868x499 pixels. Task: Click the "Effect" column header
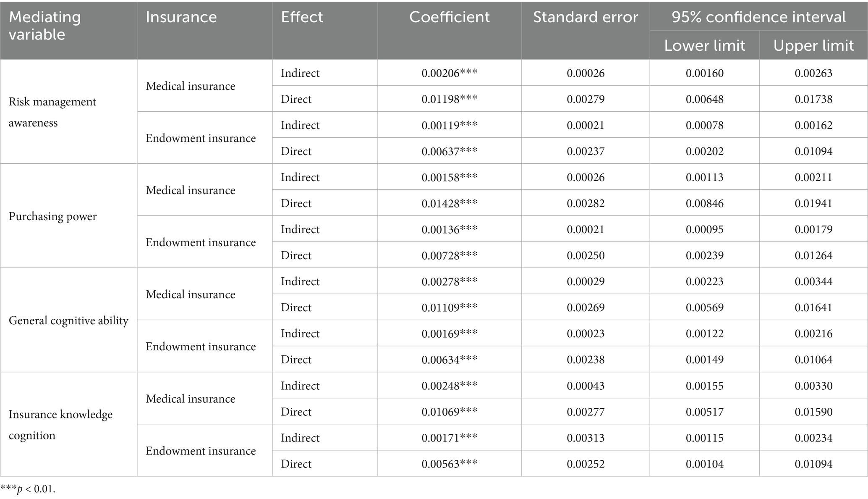click(x=302, y=17)
